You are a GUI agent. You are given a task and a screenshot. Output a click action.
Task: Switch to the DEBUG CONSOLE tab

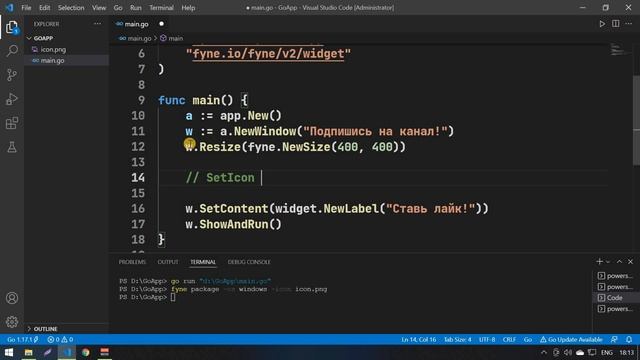[249, 262]
